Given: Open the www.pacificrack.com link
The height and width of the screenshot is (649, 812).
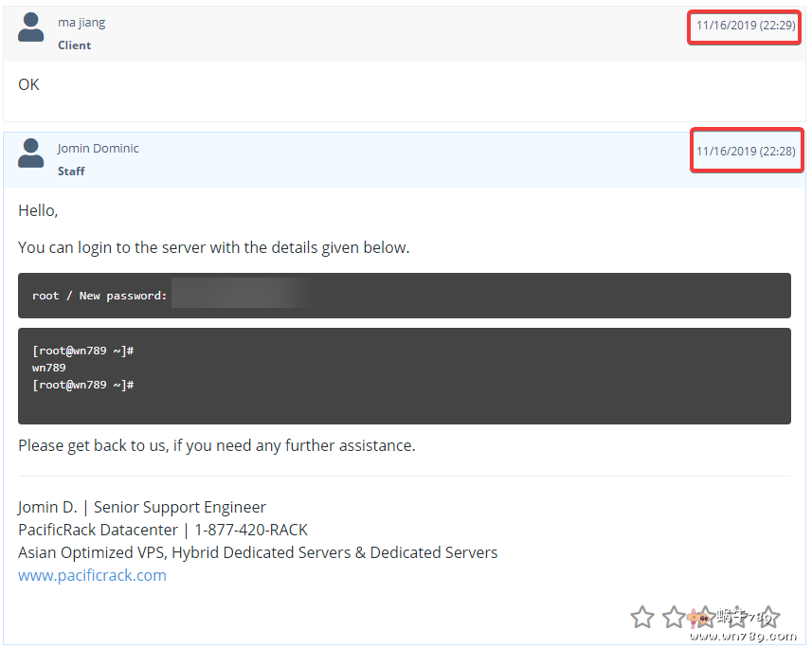Looking at the screenshot, I should pyautogui.click(x=92, y=575).
